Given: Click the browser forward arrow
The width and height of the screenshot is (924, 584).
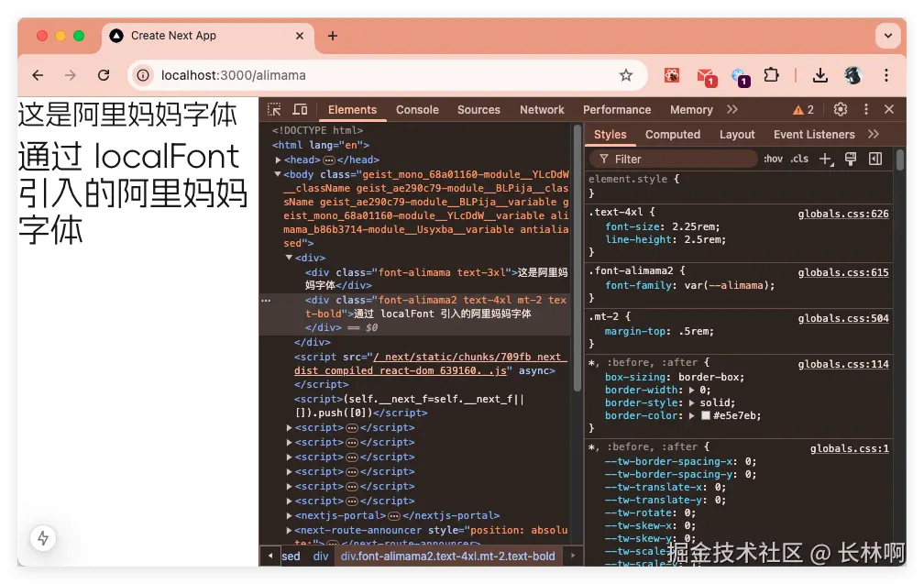Looking at the screenshot, I should click(x=70, y=75).
